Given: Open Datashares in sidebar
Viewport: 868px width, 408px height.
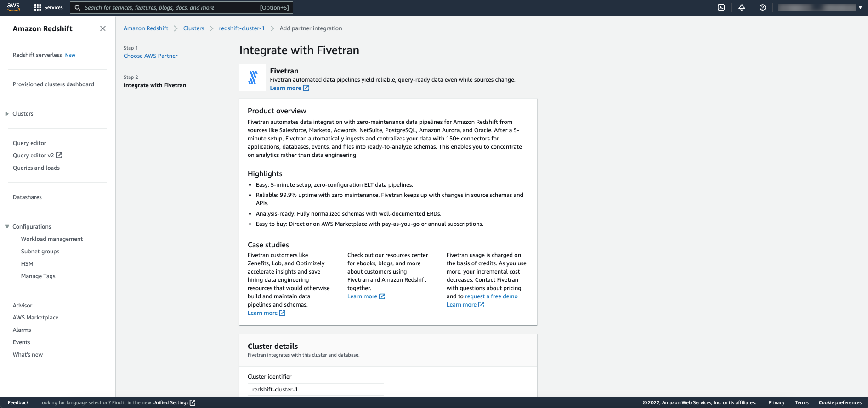Looking at the screenshot, I should click(27, 197).
